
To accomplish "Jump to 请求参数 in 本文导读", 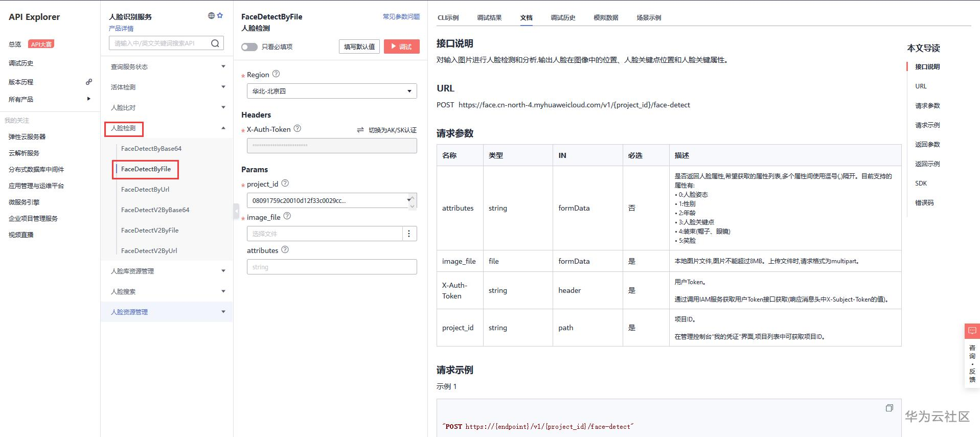I will click(x=927, y=106).
